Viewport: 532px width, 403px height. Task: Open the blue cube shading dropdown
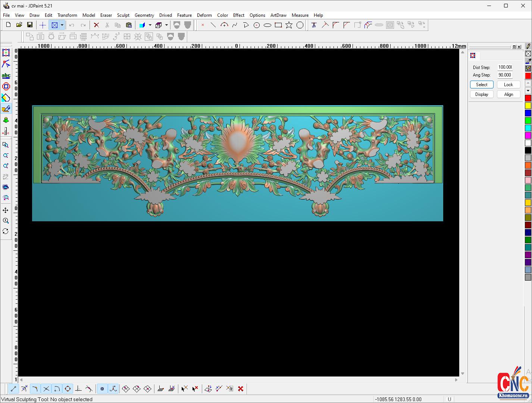coord(150,25)
